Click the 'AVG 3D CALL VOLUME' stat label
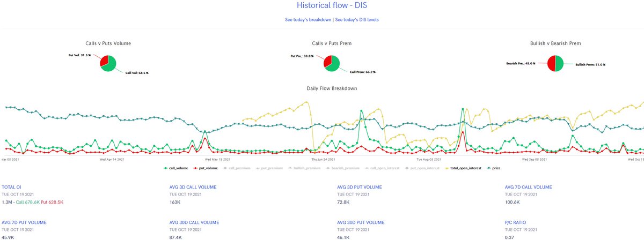644x247 pixels. click(194, 187)
